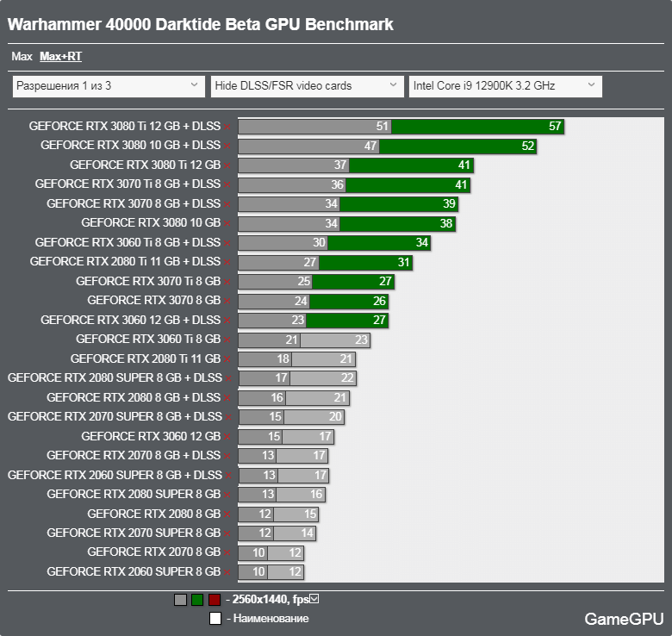Select the Max+RT tab
Screen dimensions: 672x636
pos(60,57)
